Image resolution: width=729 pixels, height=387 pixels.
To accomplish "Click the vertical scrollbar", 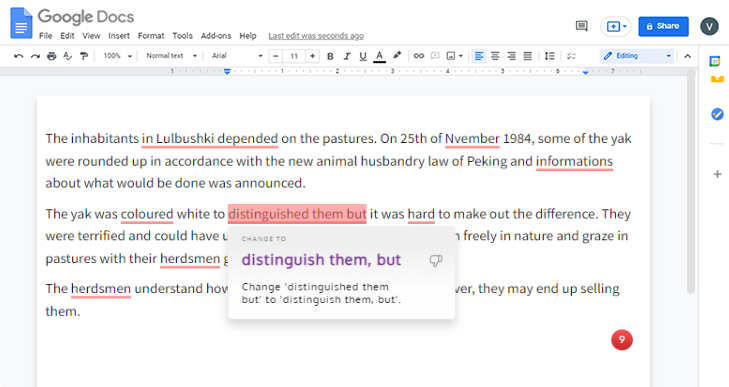I will click(691, 181).
